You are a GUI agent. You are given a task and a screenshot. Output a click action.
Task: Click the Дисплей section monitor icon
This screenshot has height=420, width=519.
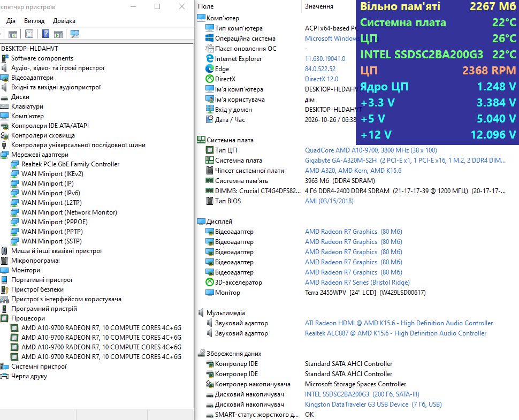coord(201,222)
